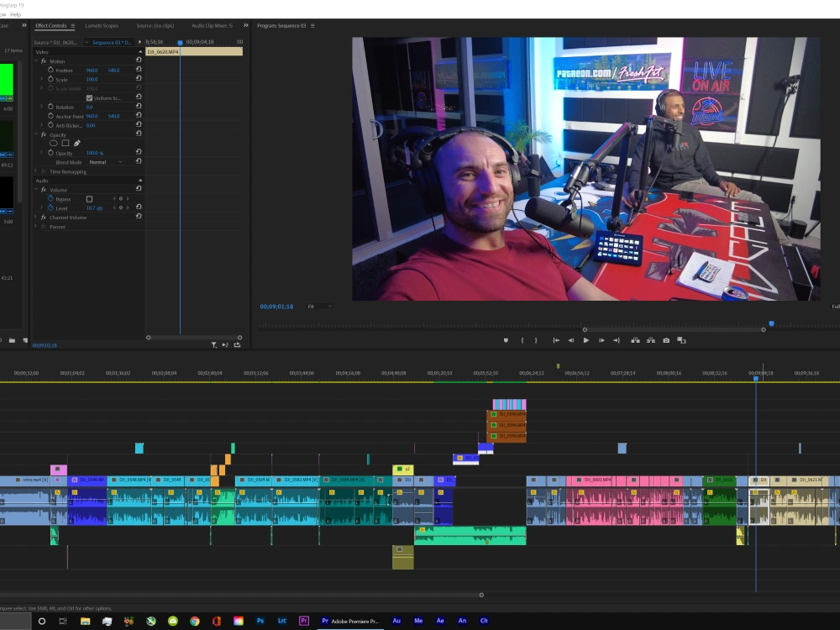Screen dimensions: 840x630
Task: Enable the Volume Bypass checkbox
Action: click(90, 199)
